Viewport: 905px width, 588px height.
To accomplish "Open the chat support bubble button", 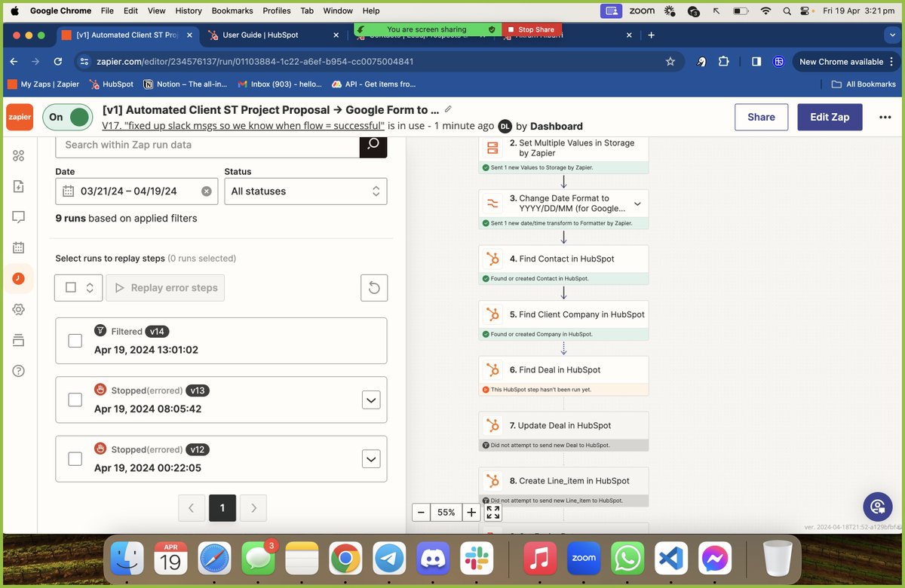I will click(877, 507).
